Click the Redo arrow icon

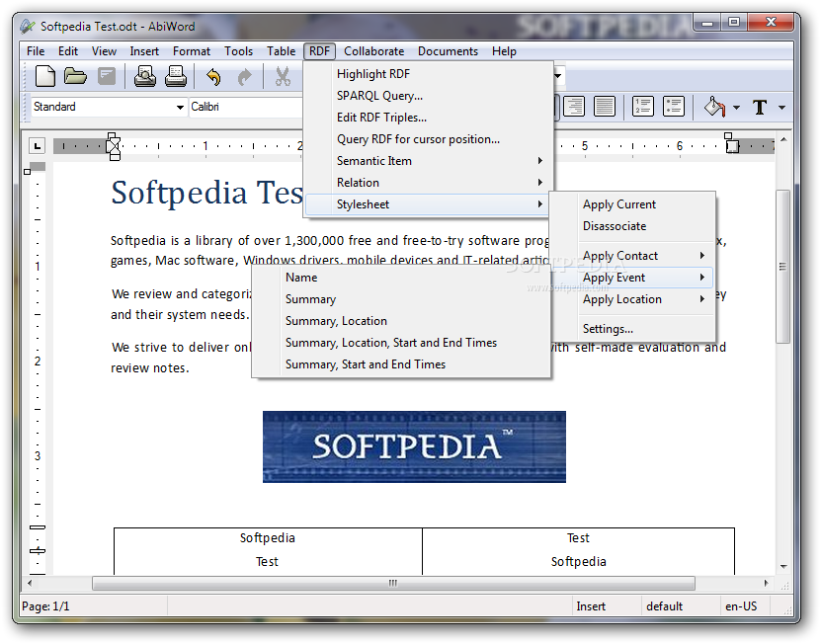click(x=244, y=77)
